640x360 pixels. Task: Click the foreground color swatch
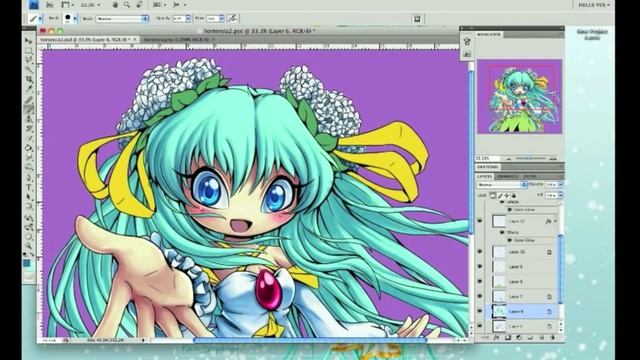coord(27,263)
